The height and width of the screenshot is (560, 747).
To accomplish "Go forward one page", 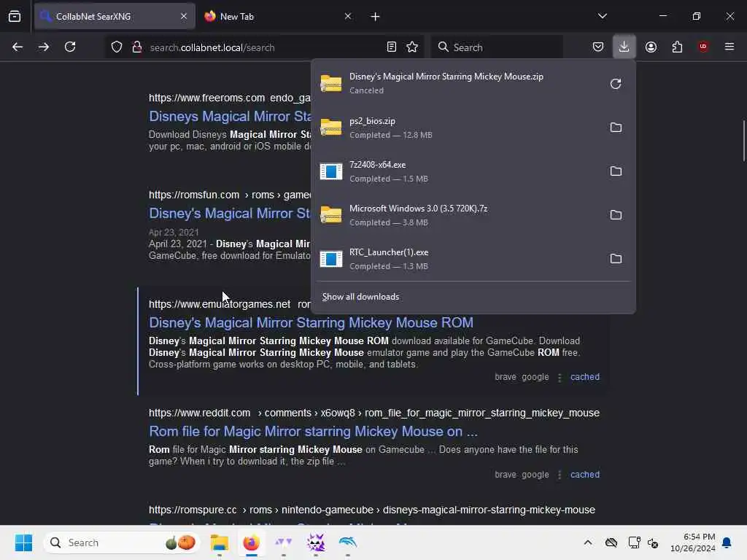I will (x=44, y=47).
